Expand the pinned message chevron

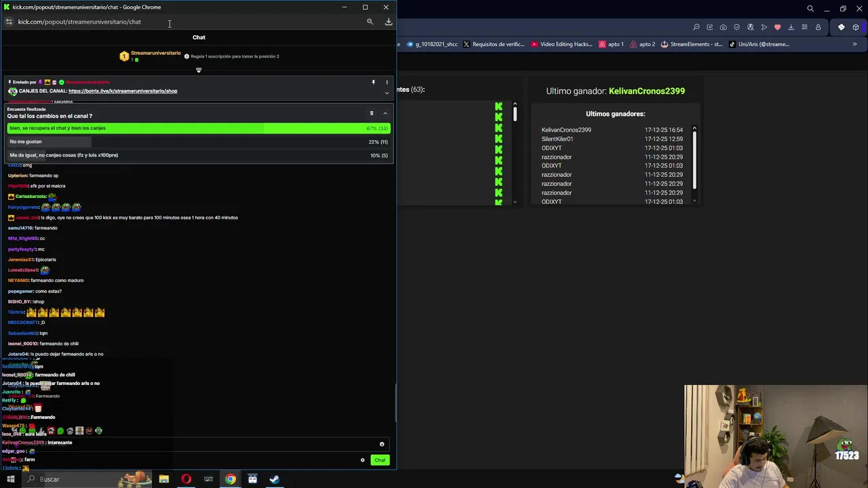(387, 93)
